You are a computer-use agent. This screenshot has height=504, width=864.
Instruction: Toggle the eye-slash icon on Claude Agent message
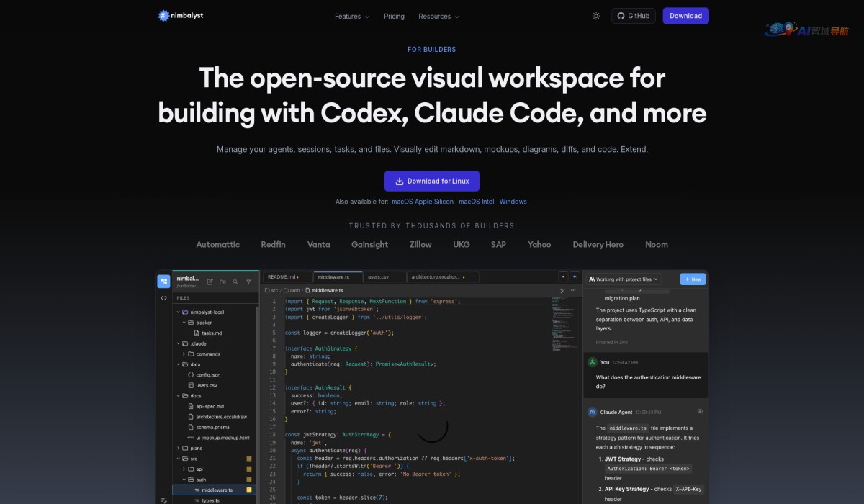[x=700, y=412]
